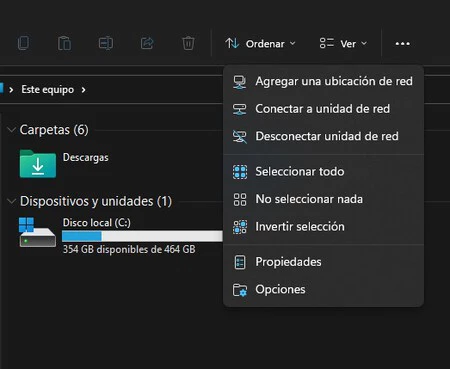Collapse the Dispositivos y unidades group
Viewport: 450px width, 369px height.
[x=12, y=201]
